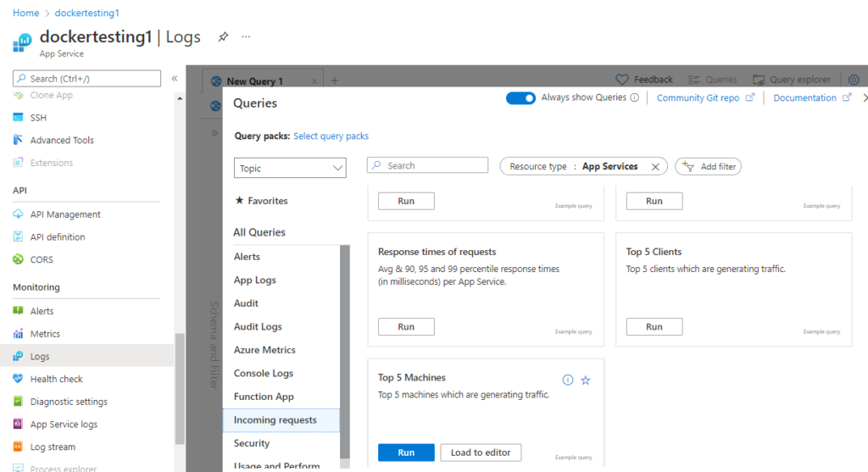The height and width of the screenshot is (472, 868).
Task: Run the Top 5 Clients query
Action: click(x=654, y=326)
